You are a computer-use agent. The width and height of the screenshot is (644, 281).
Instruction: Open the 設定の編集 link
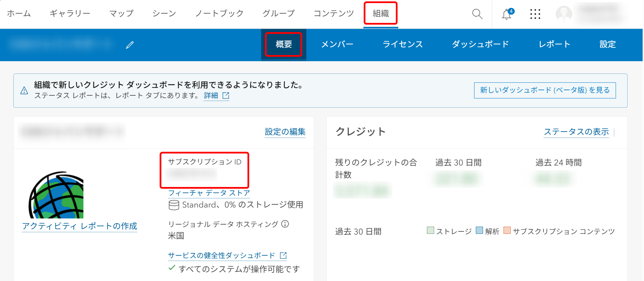pyautogui.click(x=285, y=132)
